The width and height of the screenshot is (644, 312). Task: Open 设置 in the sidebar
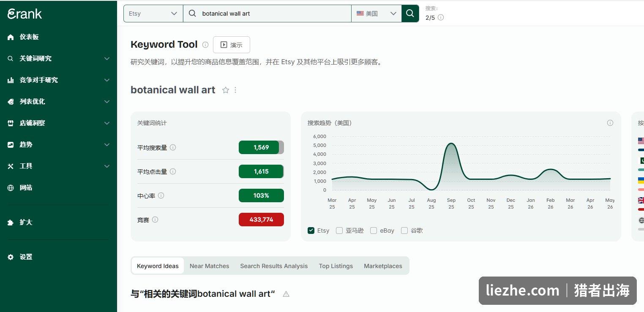(26, 257)
